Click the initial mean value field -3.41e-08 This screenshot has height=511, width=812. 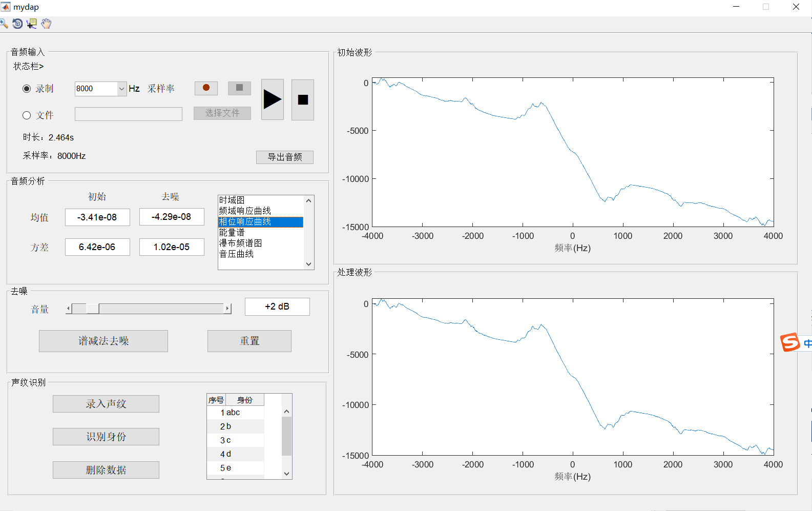point(97,217)
